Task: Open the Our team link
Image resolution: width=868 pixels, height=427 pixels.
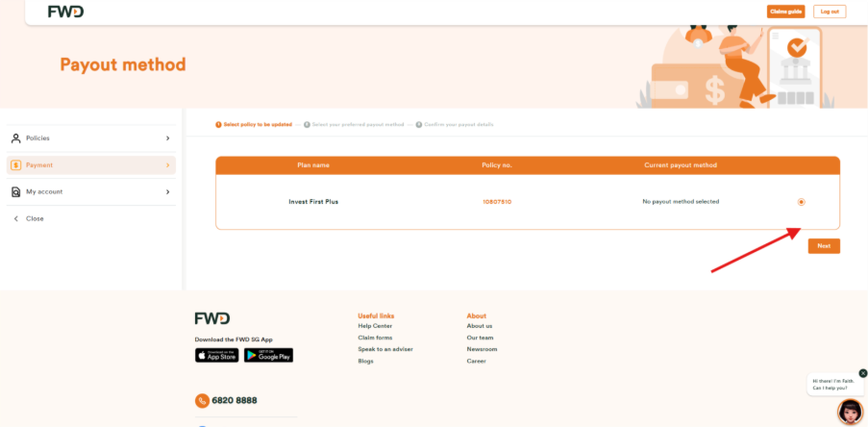Action: click(480, 338)
